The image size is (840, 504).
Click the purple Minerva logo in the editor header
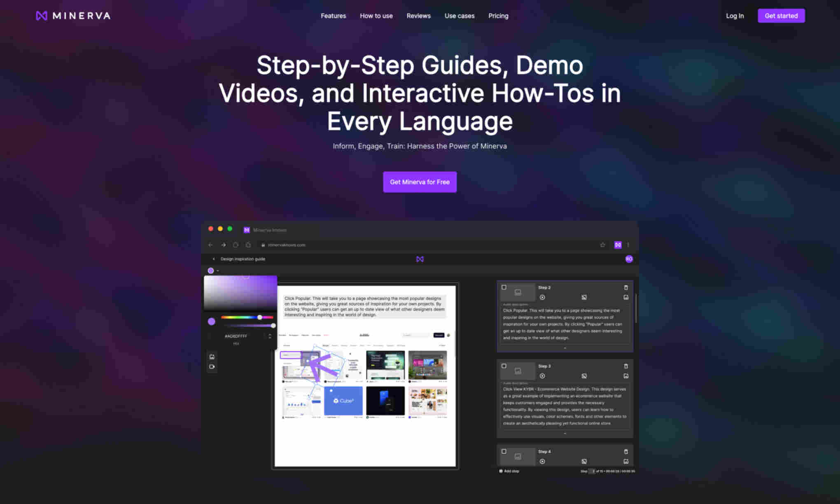click(420, 259)
